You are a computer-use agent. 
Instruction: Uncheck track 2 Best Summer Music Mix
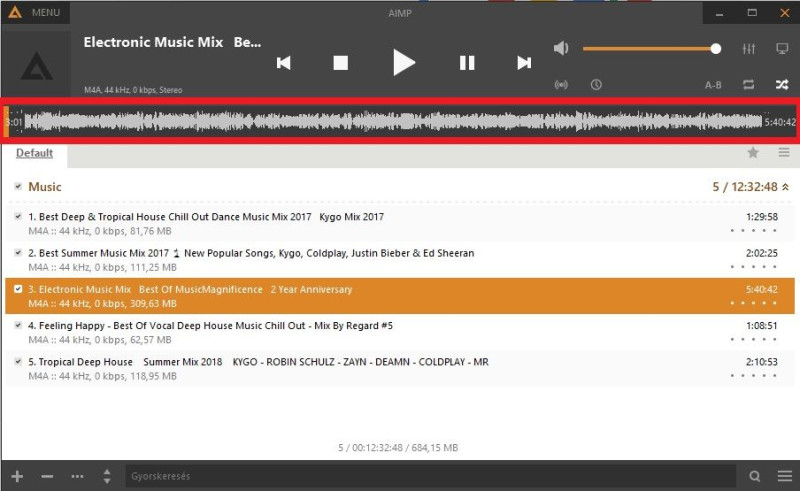click(x=18, y=252)
